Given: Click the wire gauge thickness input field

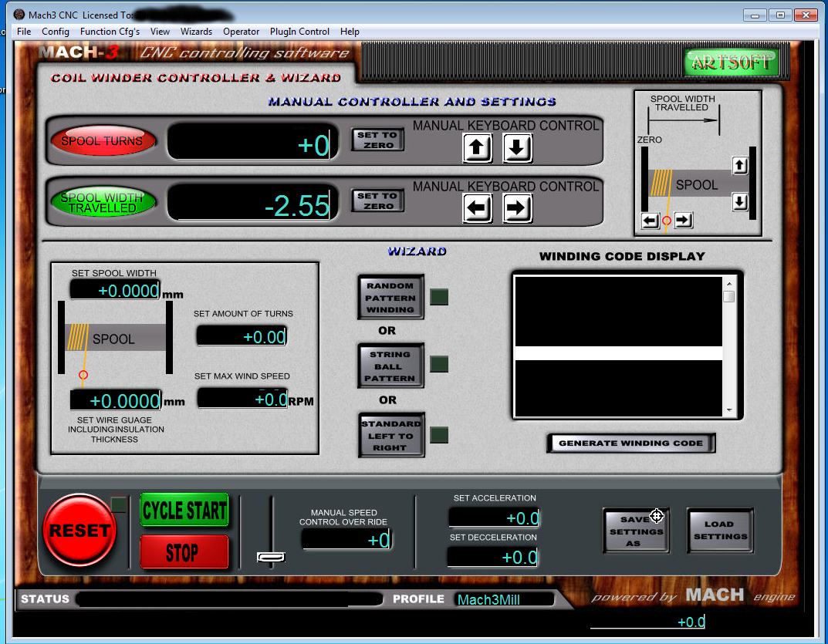Looking at the screenshot, I should coord(115,400).
